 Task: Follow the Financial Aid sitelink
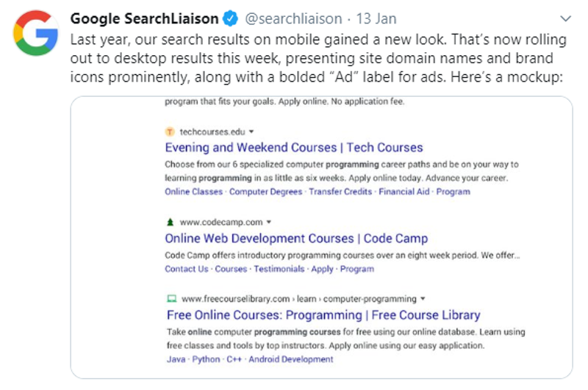coord(404,192)
